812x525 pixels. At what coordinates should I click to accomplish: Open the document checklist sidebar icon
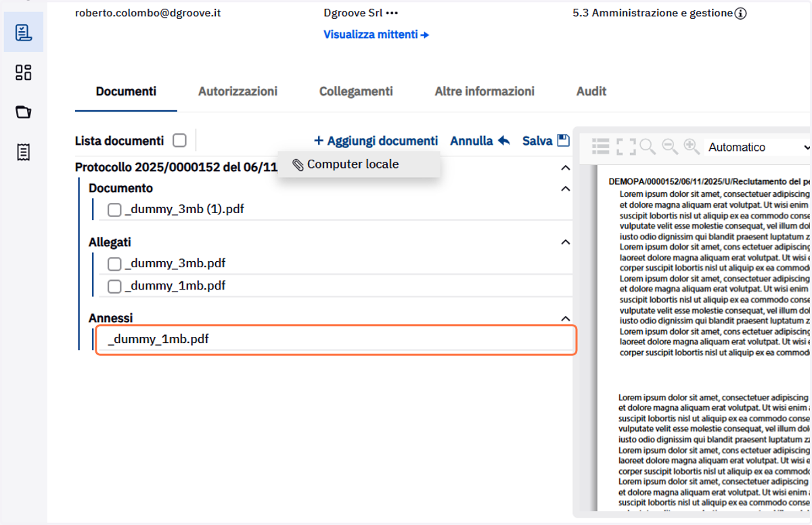24,32
